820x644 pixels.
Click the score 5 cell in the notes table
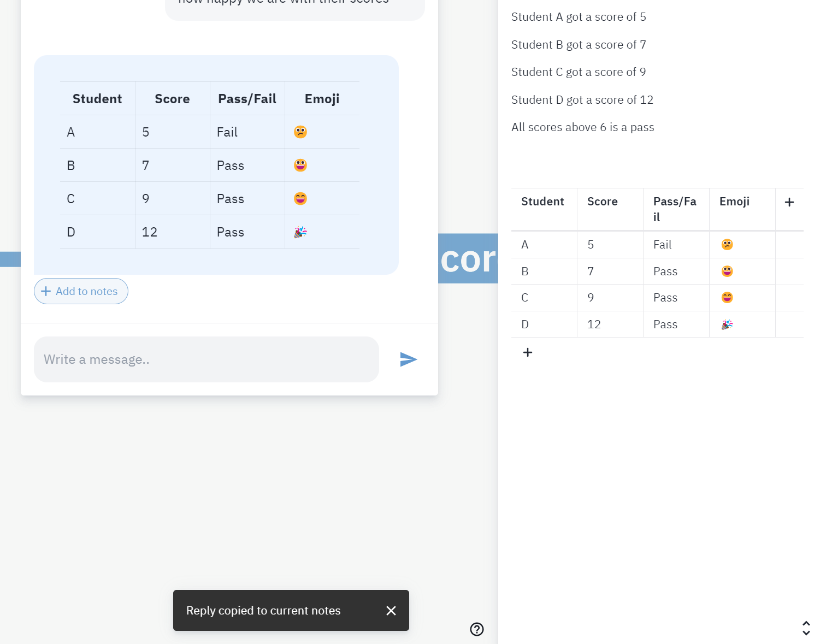[610, 245]
